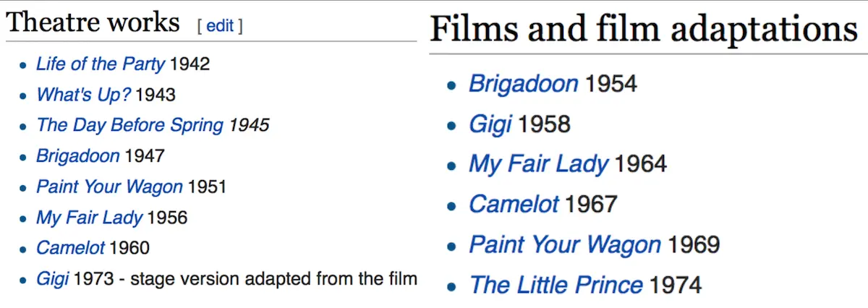868x308 pixels.
Task: Open the My Fair Lady 1964 film link
Action: 538,164
